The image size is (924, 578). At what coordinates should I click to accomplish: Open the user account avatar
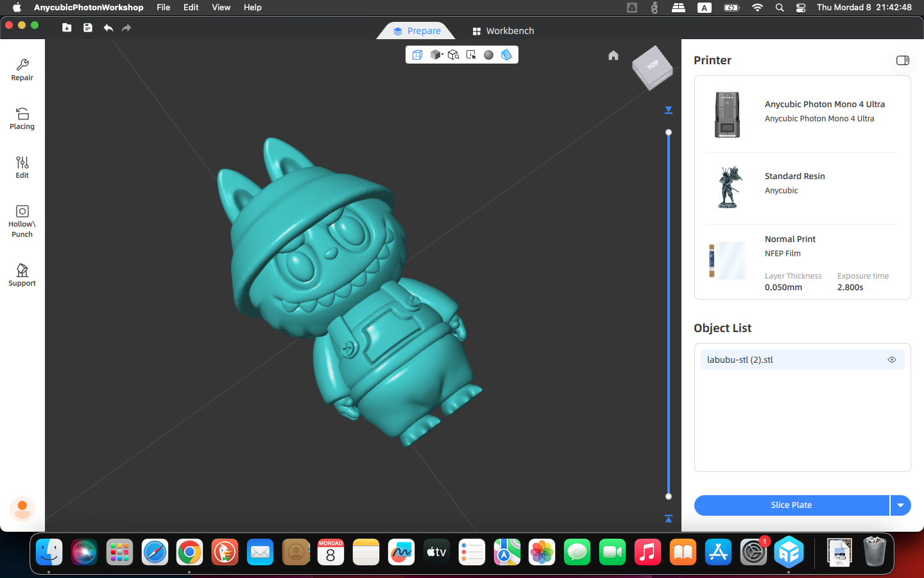[22, 509]
